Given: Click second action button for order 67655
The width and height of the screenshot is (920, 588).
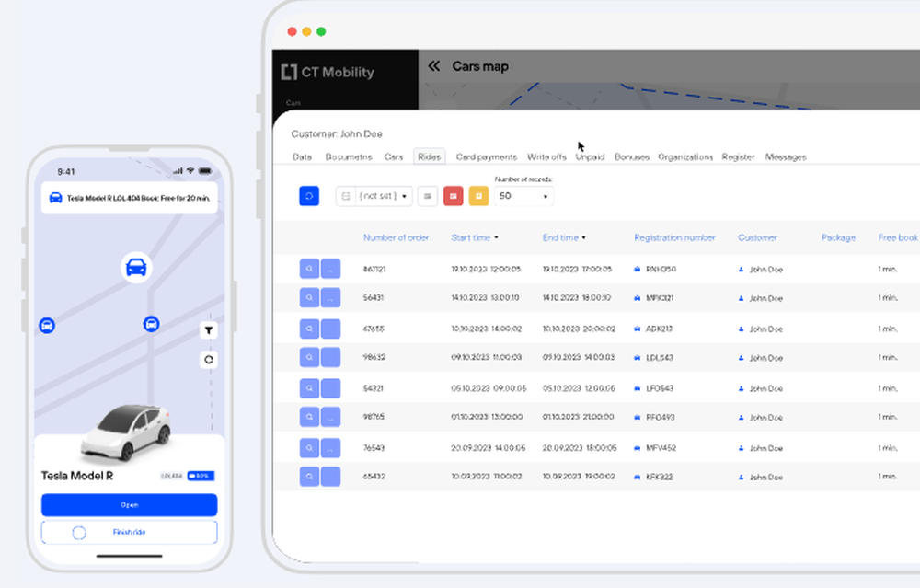Looking at the screenshot, I should click(330, 329).
